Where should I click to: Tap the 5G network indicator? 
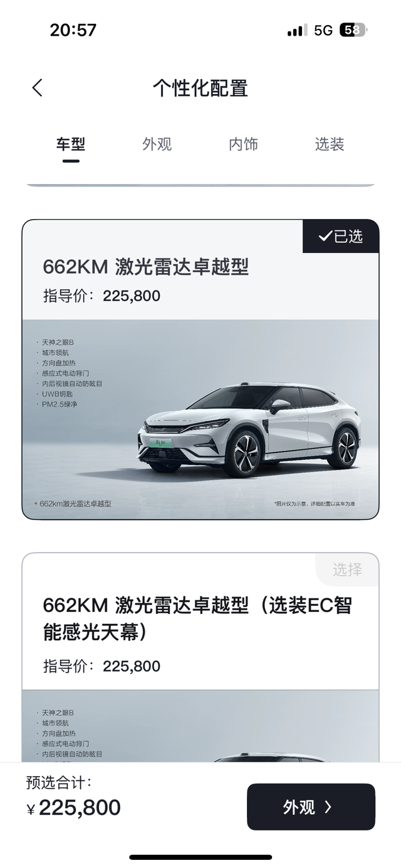(323, 30)
